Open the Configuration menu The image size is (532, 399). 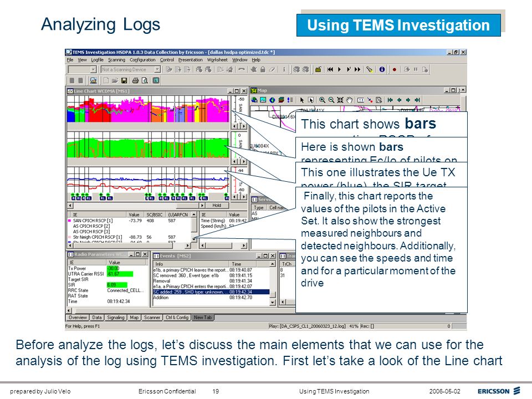pyautogui.click(x=142, y=60)
